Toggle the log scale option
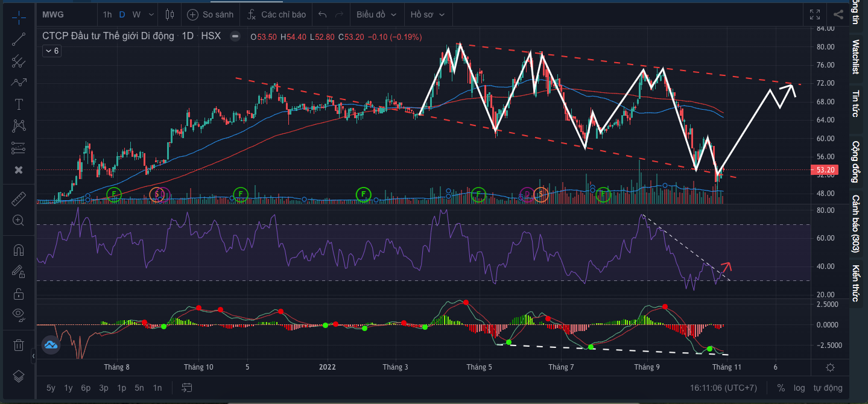 click(x=799, y=388)
